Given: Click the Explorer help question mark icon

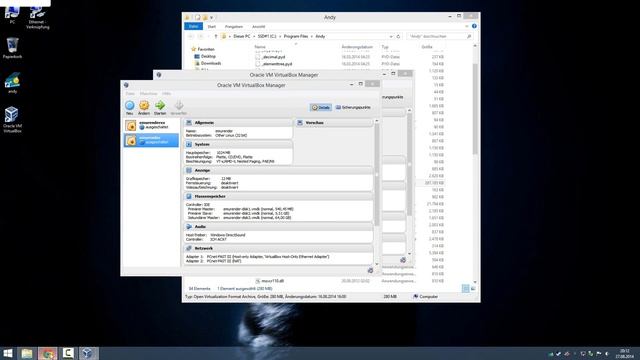Looking at the screenshot, I should pyautogui.click(x=474, y=26).
